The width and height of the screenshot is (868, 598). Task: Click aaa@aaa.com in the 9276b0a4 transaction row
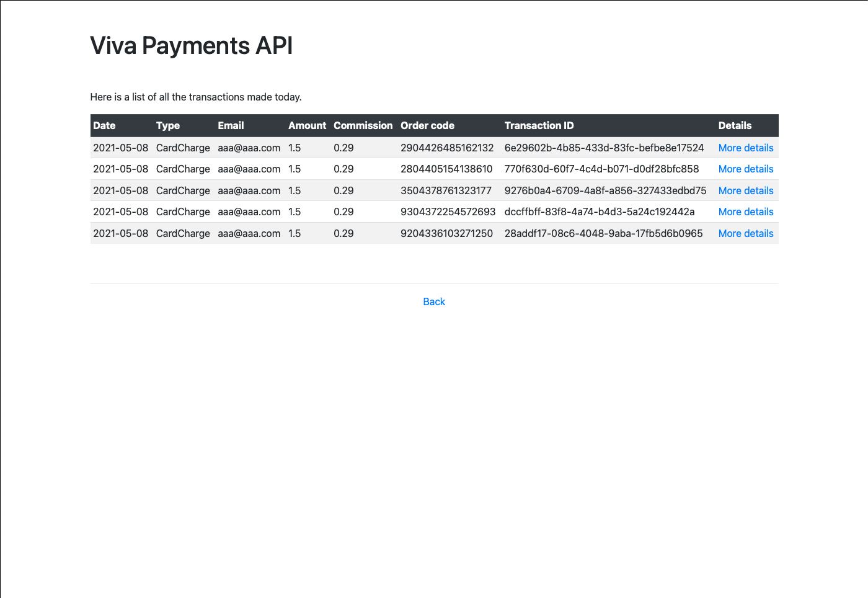(x=249, y=190)
